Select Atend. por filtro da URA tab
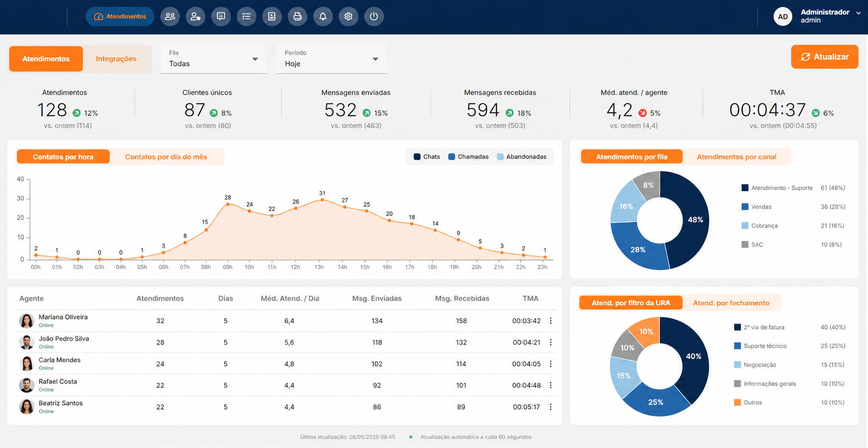This screenshot has height=448, width=868. point(631,303)
